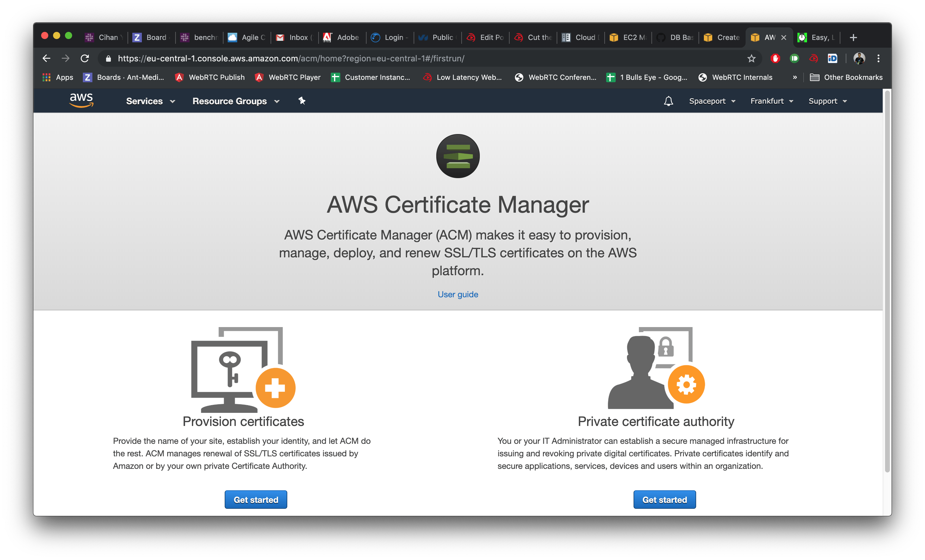Close the active AWS tab
The height and width of the screenshot is (560, 925).
(x=783, y=38)
